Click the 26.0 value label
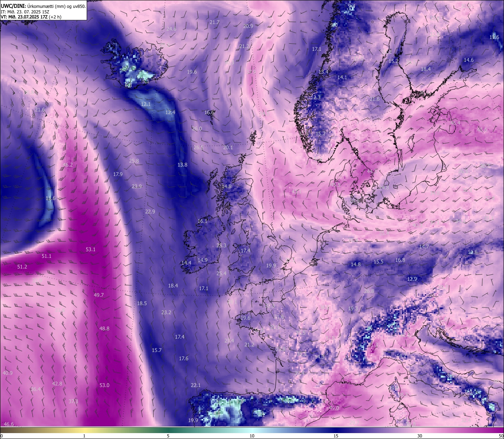Viewport: 504px width, 439px height. [x=197, y=128]
